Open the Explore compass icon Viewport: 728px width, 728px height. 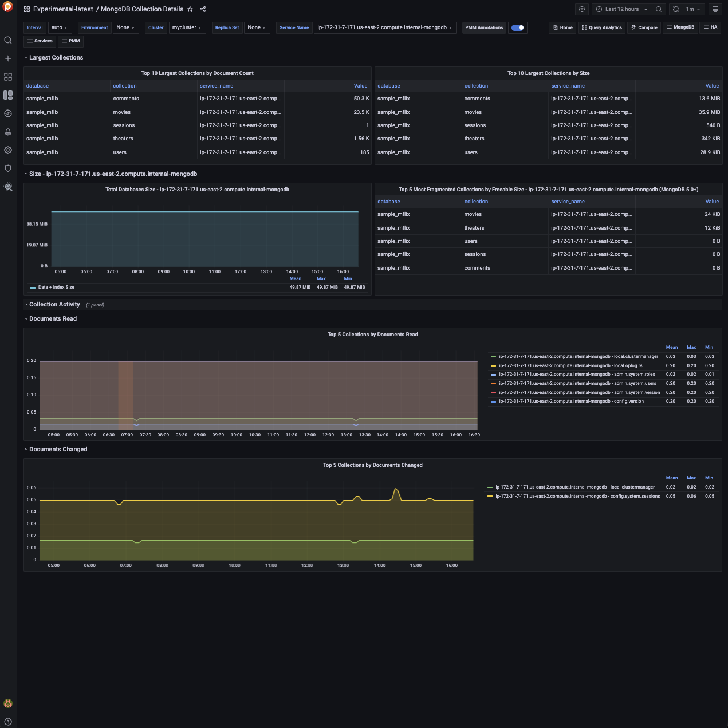coord(8,113)
